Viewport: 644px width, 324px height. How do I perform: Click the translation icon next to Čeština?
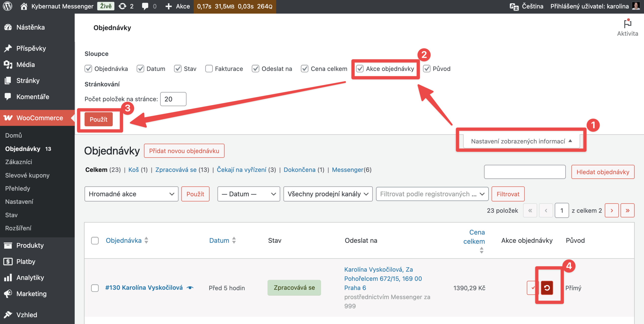click(x=514, y=7)
